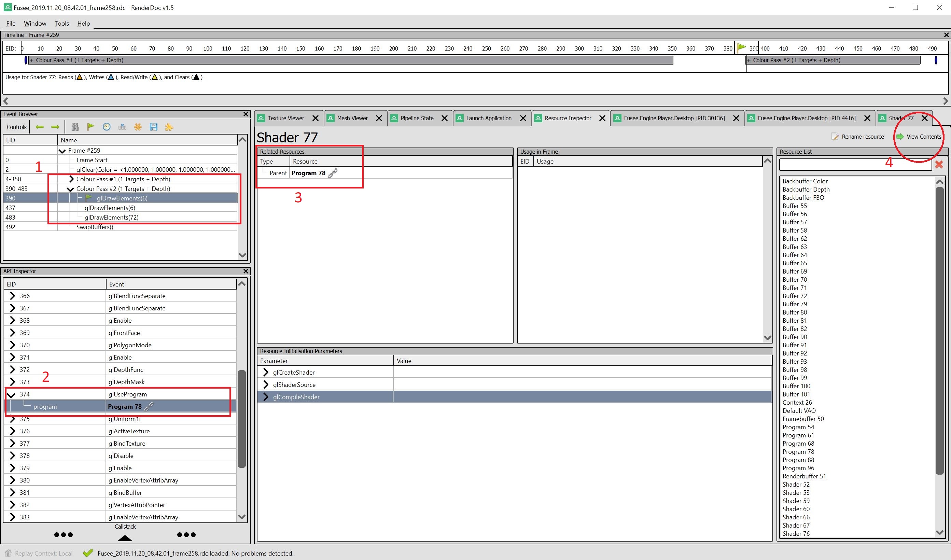Click View Contents for Shader 77
The image size is (951, 560).
coord(922,136)
